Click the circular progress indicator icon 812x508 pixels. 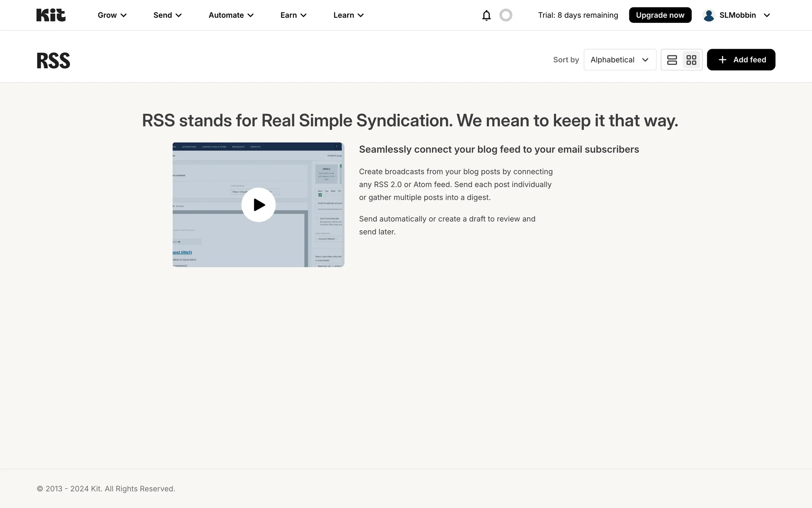506,15
